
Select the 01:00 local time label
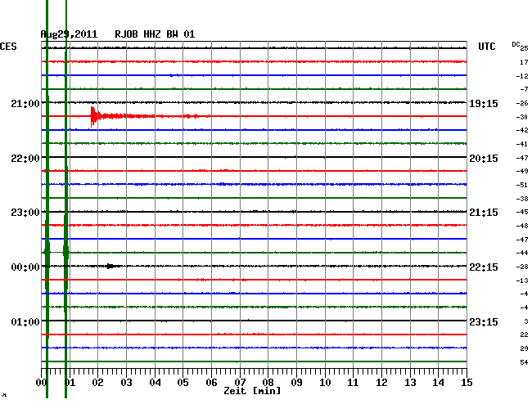(25, 321)
